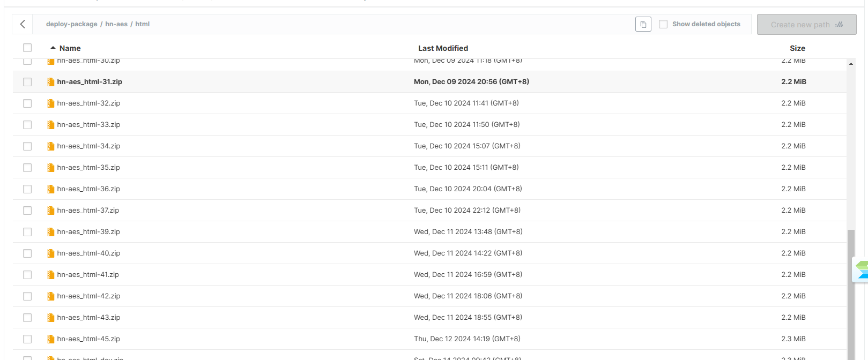Click the scroll-up arrow of list scrollbar
This screenshot has width=868, height=360.
pyautogui.click(x=851, y=64)
